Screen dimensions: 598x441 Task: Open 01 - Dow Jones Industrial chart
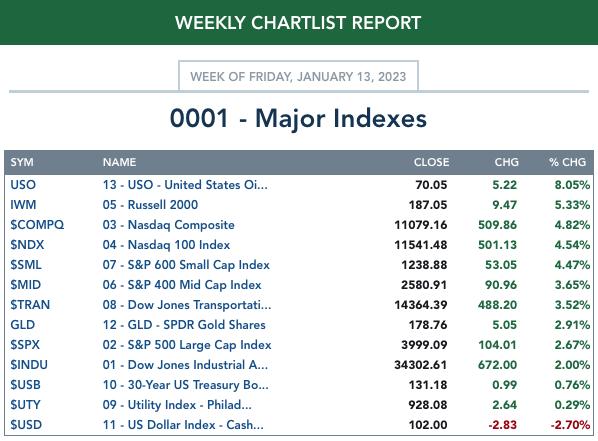185,365
